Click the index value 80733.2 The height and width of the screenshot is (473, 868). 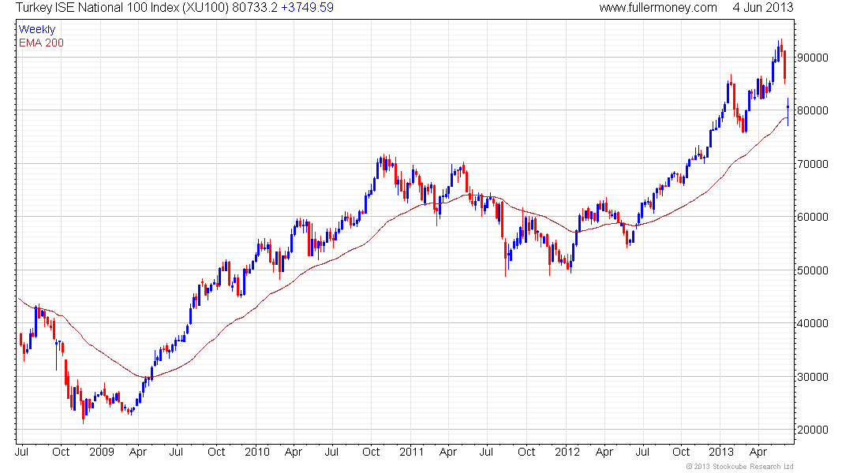click(255, 8)
